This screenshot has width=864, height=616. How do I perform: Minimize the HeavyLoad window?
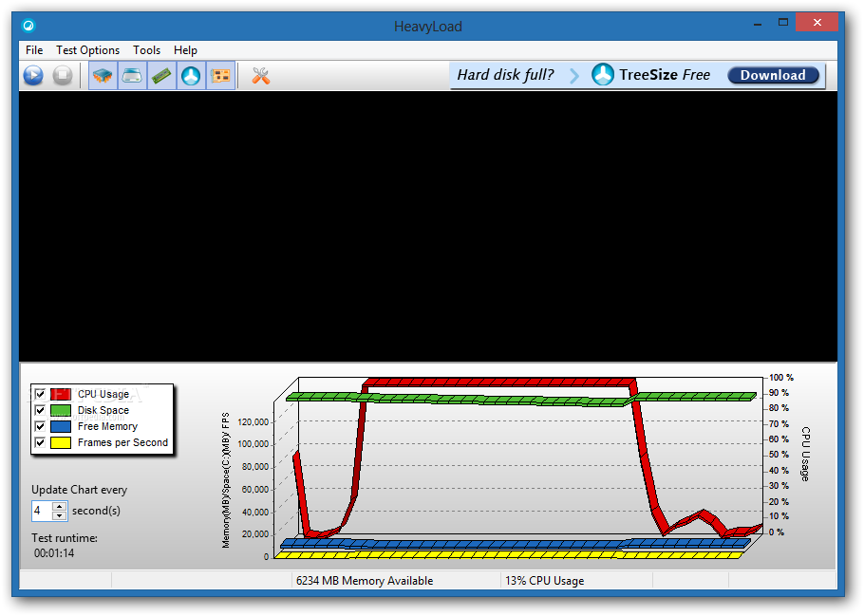pyautogui.click(x=758, y=23)
